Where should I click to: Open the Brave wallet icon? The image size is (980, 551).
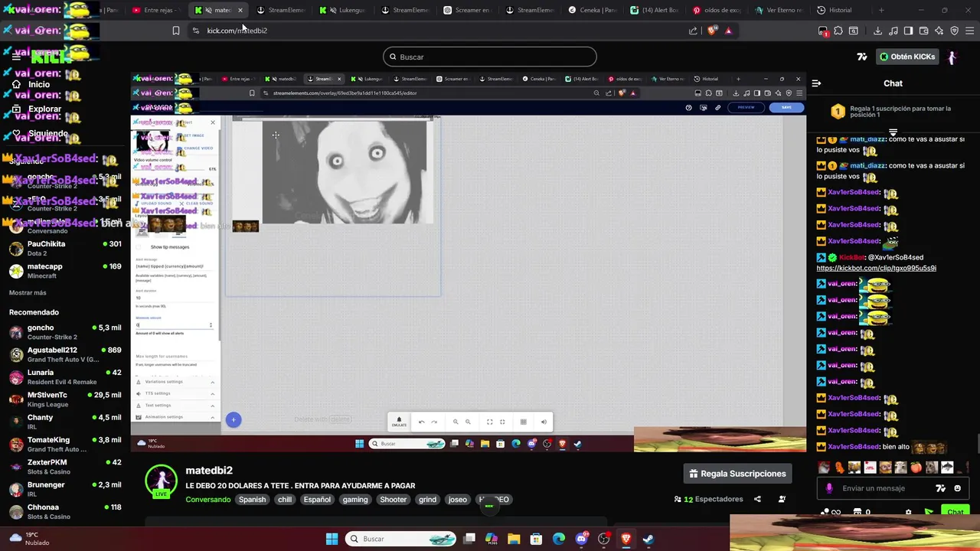(924, 31)
